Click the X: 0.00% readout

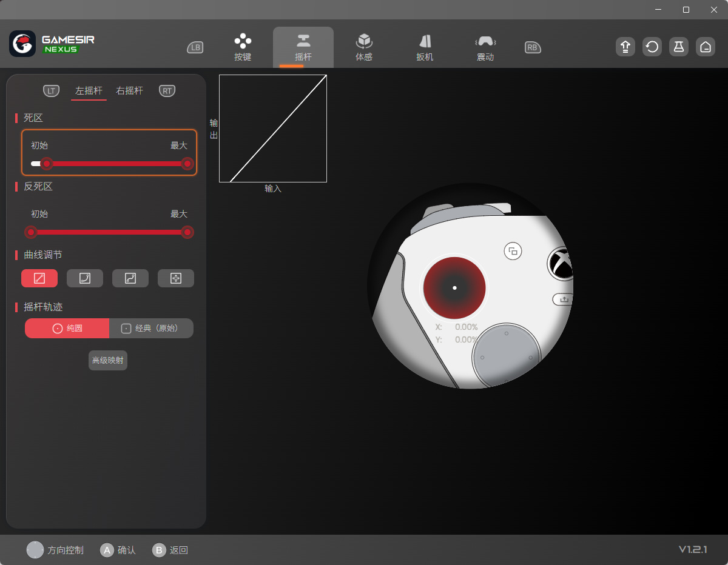(457, 327)
